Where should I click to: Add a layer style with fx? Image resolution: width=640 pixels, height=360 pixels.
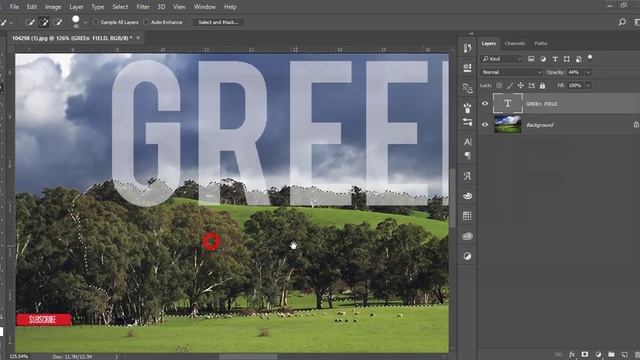[x=572, y=355]
